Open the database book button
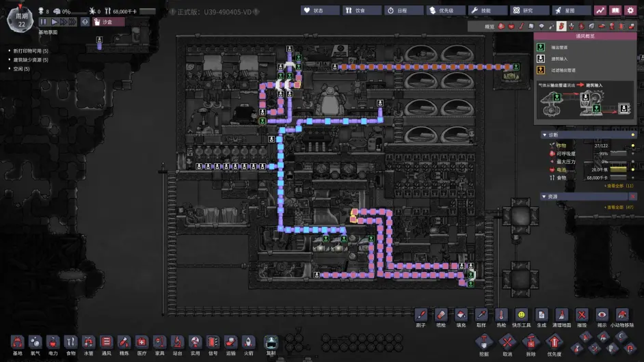 tap(615, 11)
